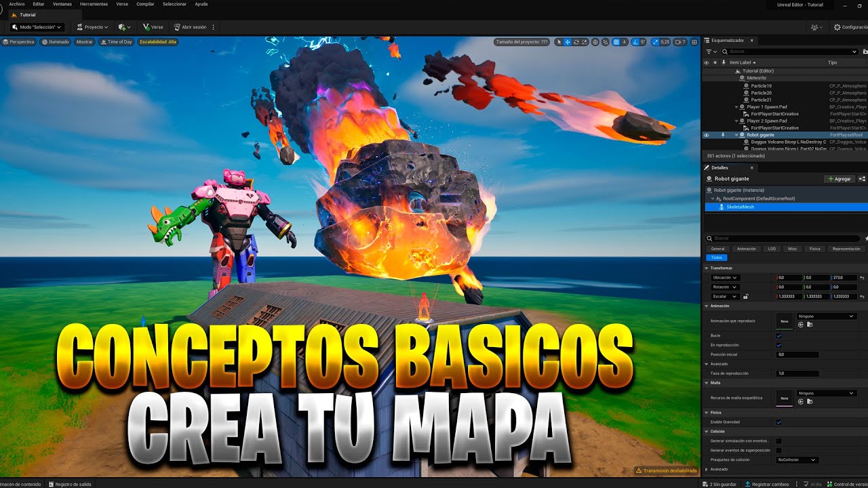Click the surface snapping icon

click(606, 42)
